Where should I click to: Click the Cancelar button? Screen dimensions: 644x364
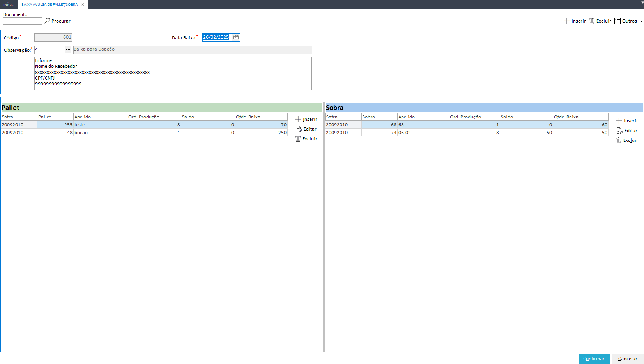point(628,359)
